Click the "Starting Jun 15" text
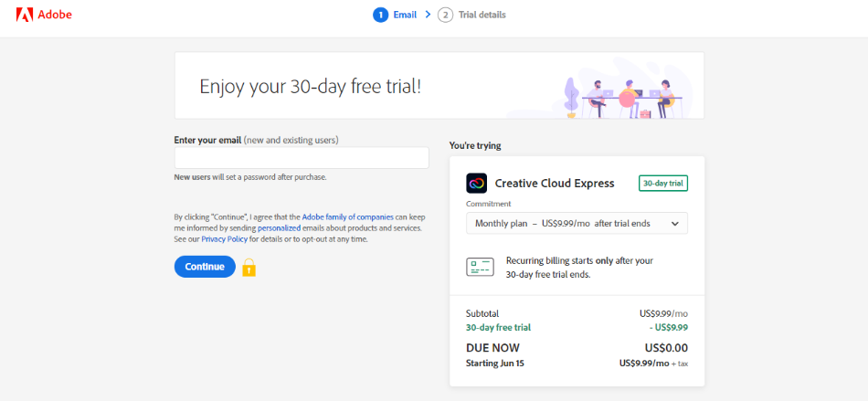The image size is (868, 401). coord(495,364)
